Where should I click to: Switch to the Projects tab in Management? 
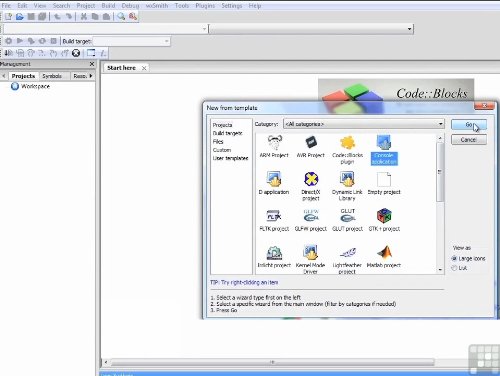tap(23, 76)
